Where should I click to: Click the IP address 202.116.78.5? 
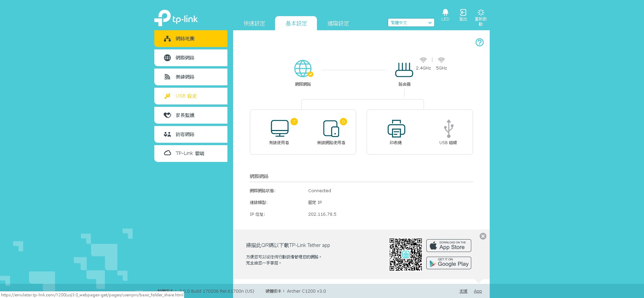pyautogui.click(x=322, y=214)
